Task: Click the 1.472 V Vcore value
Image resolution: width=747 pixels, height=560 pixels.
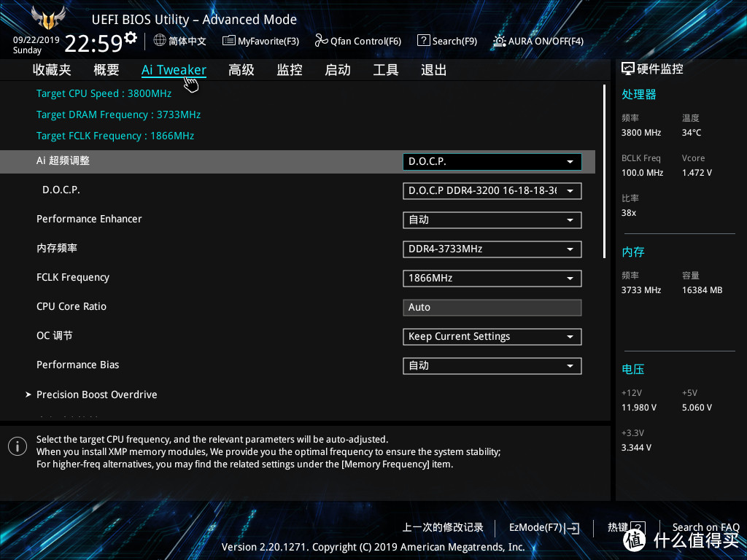Action: pyautogui.click(x=697, y=172)
